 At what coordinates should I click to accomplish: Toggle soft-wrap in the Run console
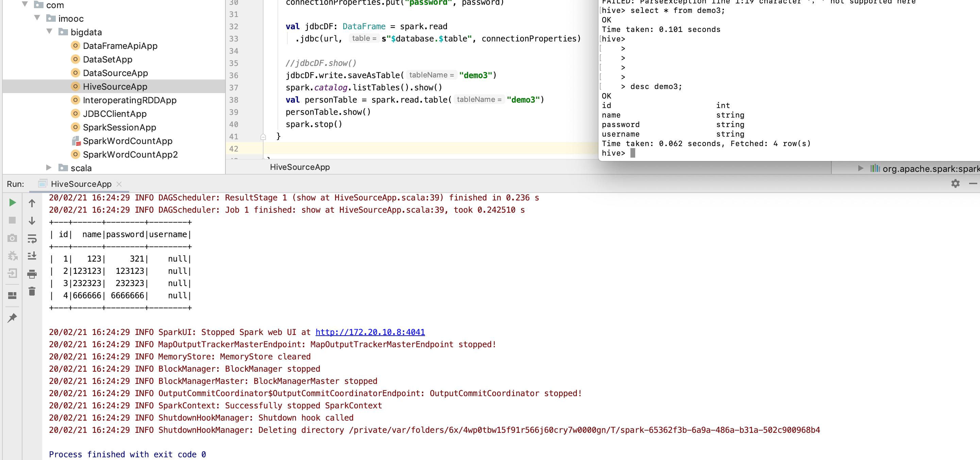tap(32, 239)
